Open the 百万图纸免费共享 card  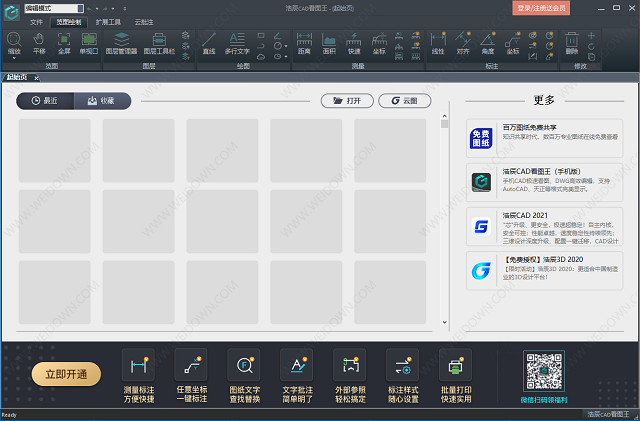(x=544, y=138)
